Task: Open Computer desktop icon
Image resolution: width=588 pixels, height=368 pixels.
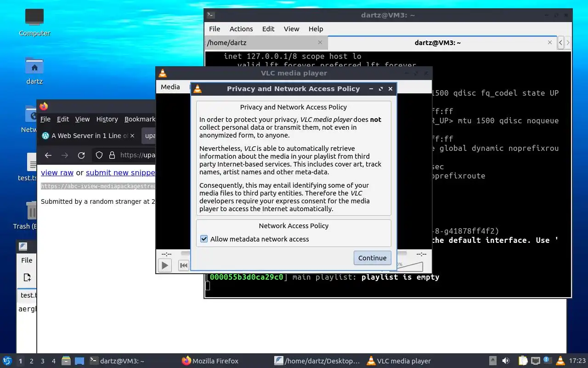Action: pyautogui.click(x=34, y=23)
